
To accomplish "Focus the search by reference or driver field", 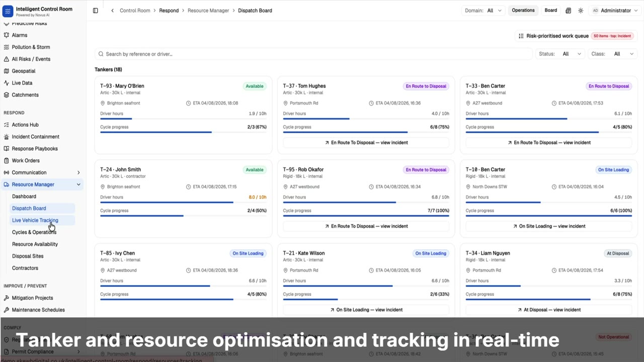I will [x=313, y=54].
